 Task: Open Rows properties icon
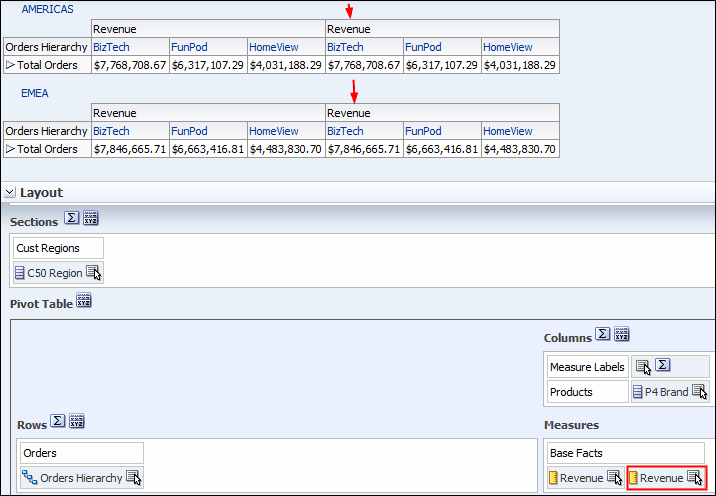click(76, 422)
